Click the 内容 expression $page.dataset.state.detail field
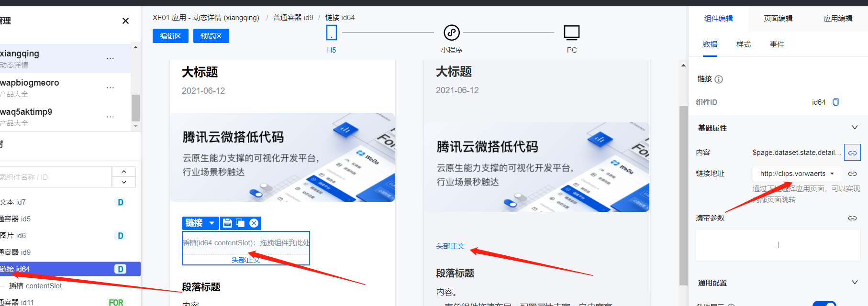868x306 pixels. [x=797, y=153]
